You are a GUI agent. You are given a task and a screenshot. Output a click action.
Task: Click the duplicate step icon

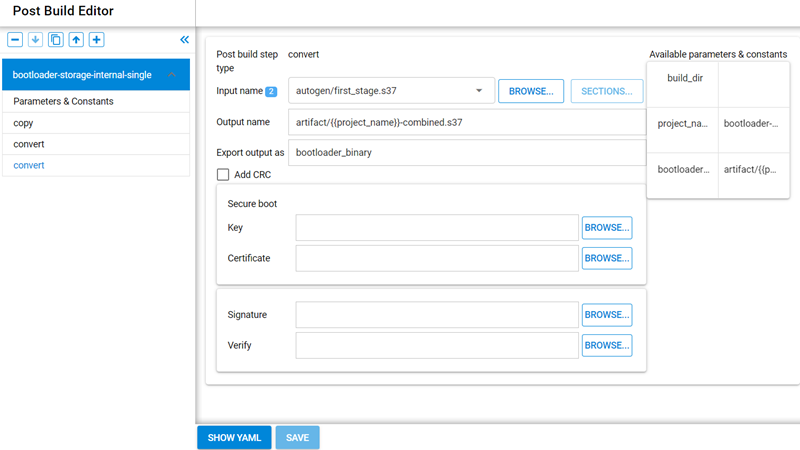(56, 40)
